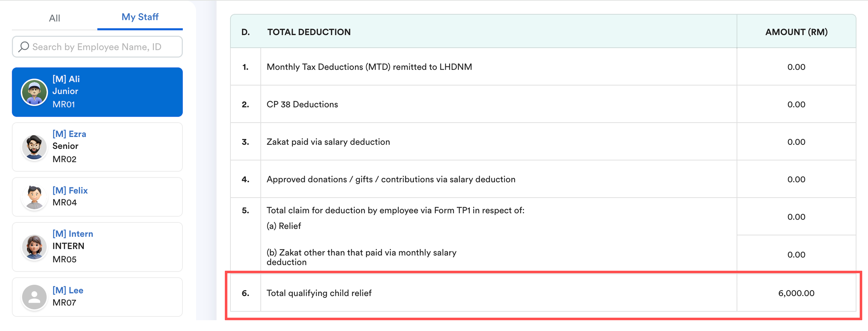Viewport: 868px width, 331px height.
Task: Open the [M] Felix employee link
Action: 70,190
